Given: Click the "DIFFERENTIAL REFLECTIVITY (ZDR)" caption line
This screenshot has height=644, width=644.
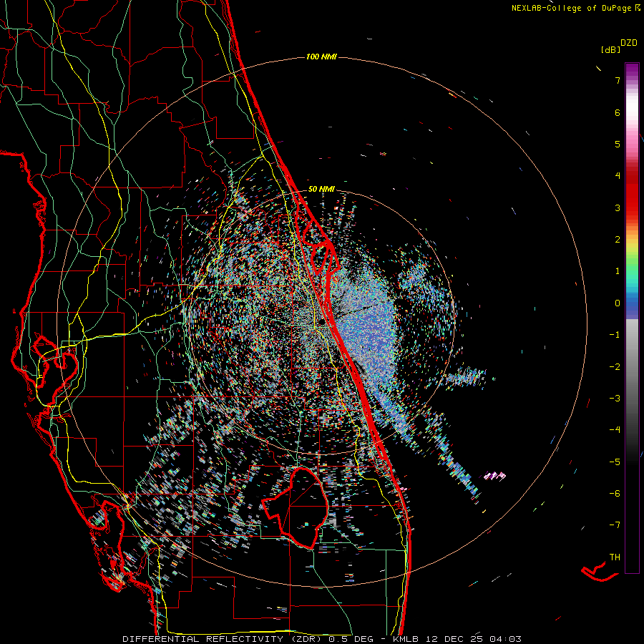Looking at the screenshot, I should (x=322, y=639).
